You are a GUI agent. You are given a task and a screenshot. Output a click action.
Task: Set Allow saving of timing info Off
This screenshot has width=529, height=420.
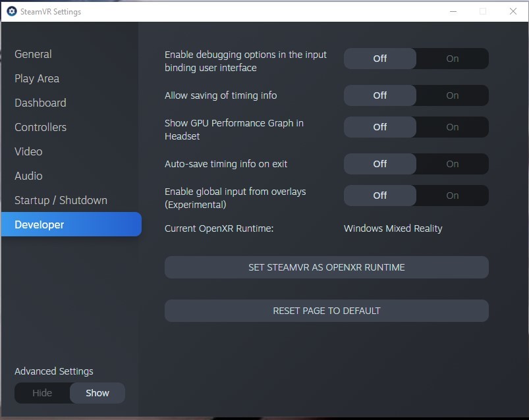click(x=380, y=95)
